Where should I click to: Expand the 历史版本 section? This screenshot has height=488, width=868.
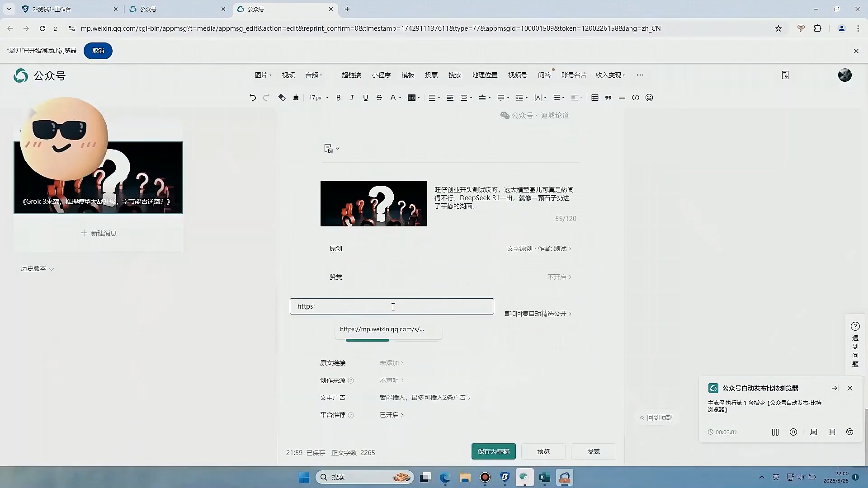pyautogui.click(x=37, y=268)
